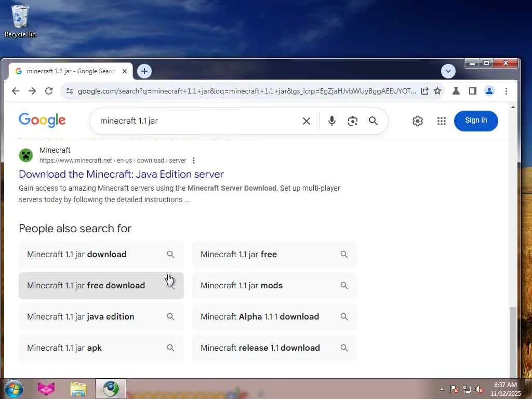Search Minecraft Alpha 1.1 1 download suggestion
The height and width of the screenshot is (399, 532).
[x=274, y=317]
